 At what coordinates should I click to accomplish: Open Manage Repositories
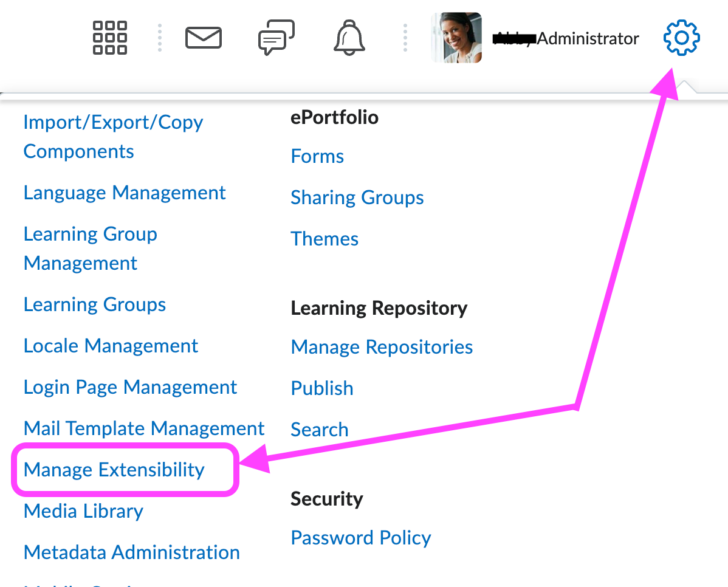pos(382,347)
